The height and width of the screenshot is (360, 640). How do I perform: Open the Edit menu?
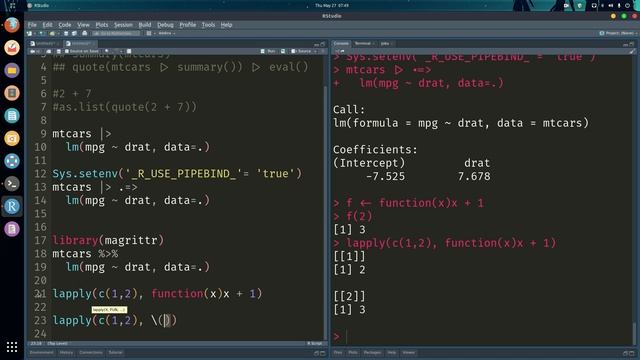(47, 25)
